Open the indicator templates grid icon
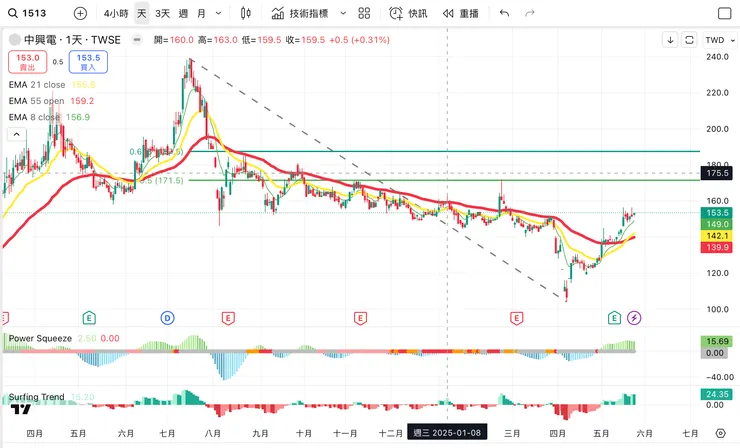 [x=364, y=13]
